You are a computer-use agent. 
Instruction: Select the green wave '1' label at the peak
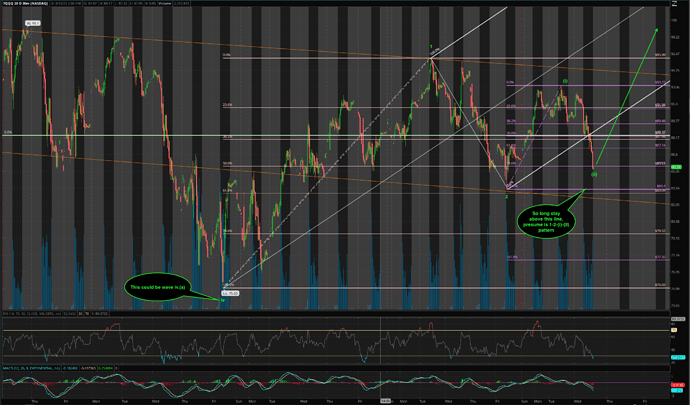click(x=431, y=47)
